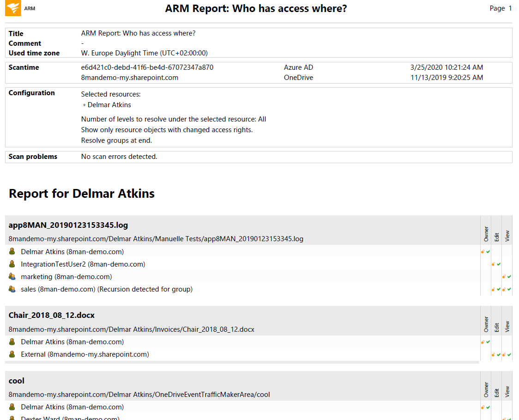Click the OneDrive label in Scantime
Image resolution: width=519 pixels, height=420 pixels.
[x=298, y=78]
